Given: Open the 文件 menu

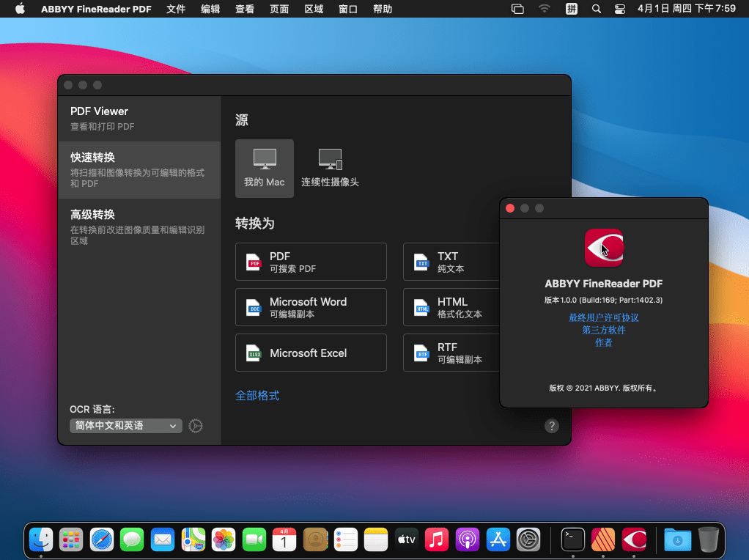Looking at the screenshot, I should pos(176,9).
